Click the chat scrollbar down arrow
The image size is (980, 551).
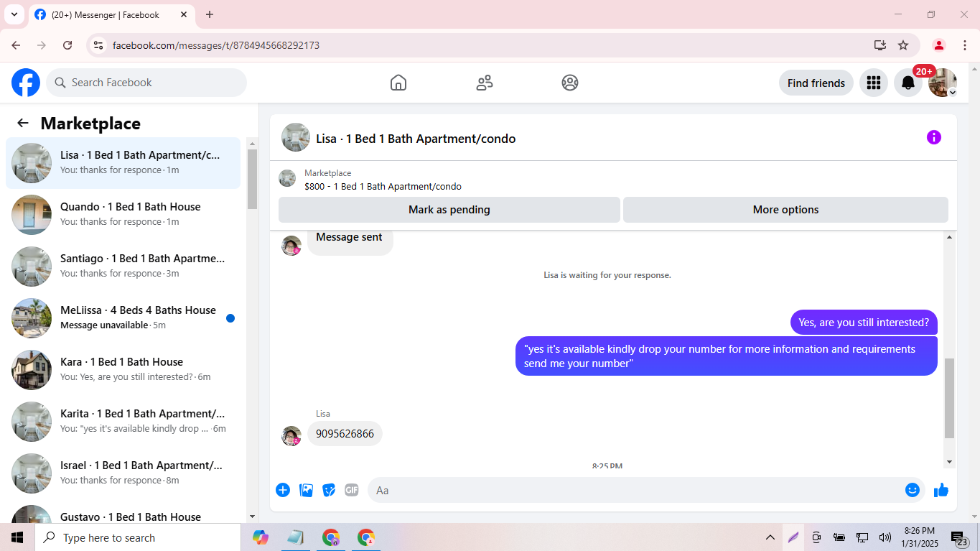(x=950, y=462)
